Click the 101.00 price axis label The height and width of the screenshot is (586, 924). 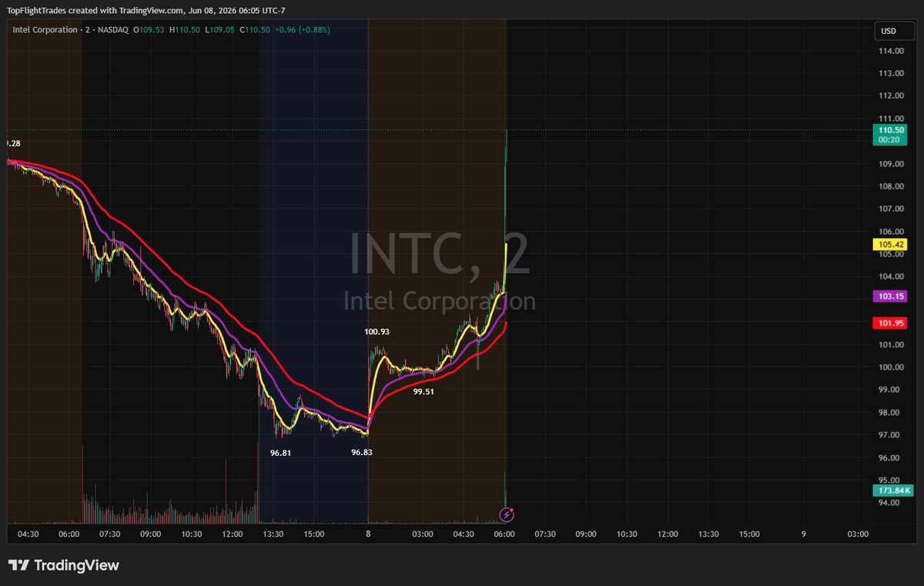point(892,345)
